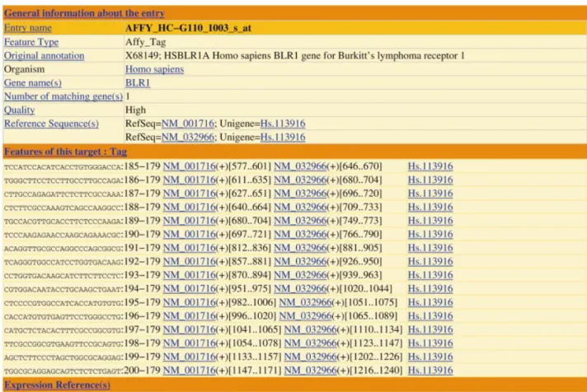Select the 'Affy_Tag' feature type value
587x392 pixels.
tap(146, 42)
